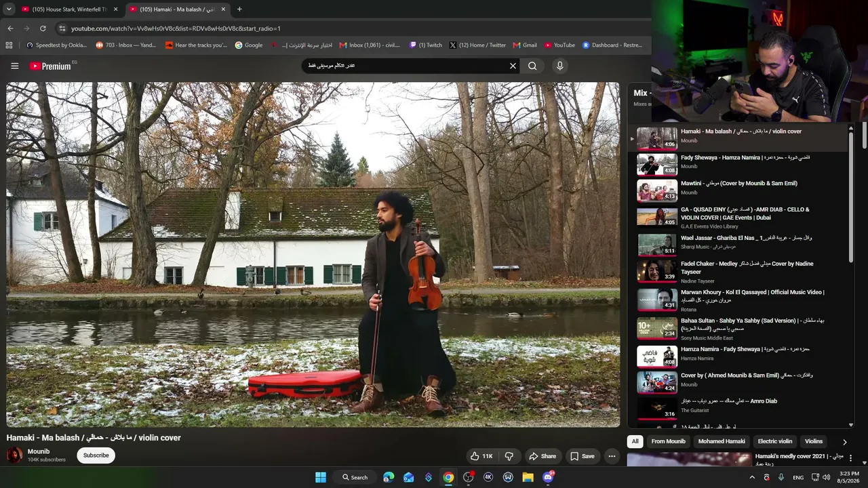Image resolution: width=868 pixels, height=488 pixels.
Task: Save the video to a playlist
Action: (x=583, y=456)
